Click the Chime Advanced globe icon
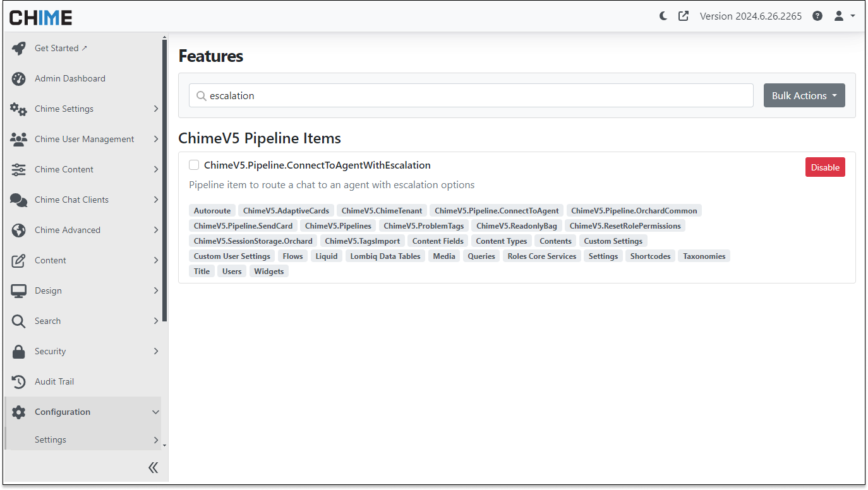Viewport: 868px width, 490px height. click(x=19, y=230)
